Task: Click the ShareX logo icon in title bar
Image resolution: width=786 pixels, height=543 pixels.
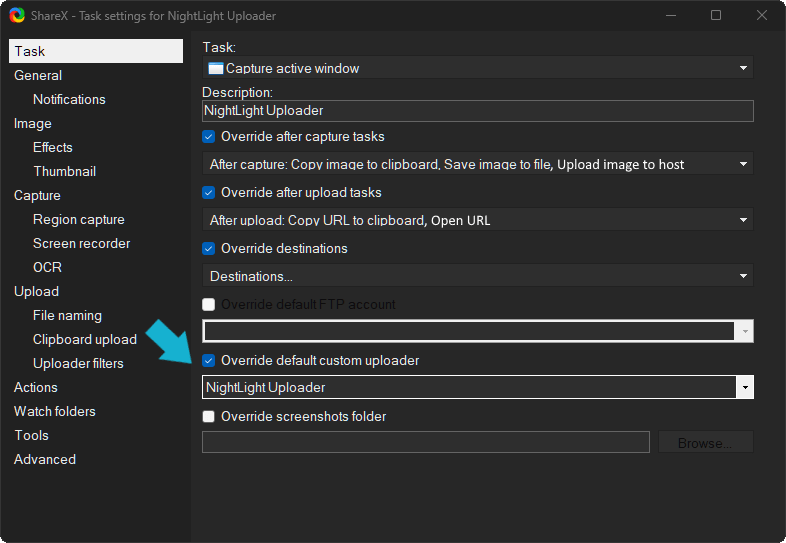Action: click(x=17, y=15)
